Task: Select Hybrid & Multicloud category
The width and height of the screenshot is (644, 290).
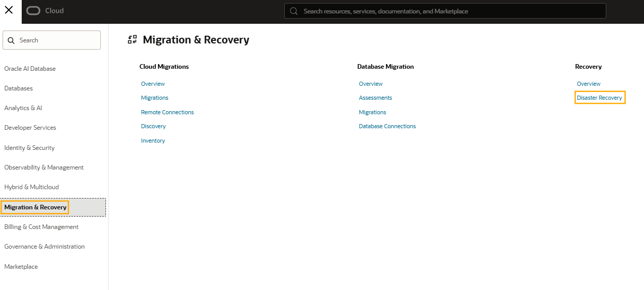Action: [x=32, y=187]
